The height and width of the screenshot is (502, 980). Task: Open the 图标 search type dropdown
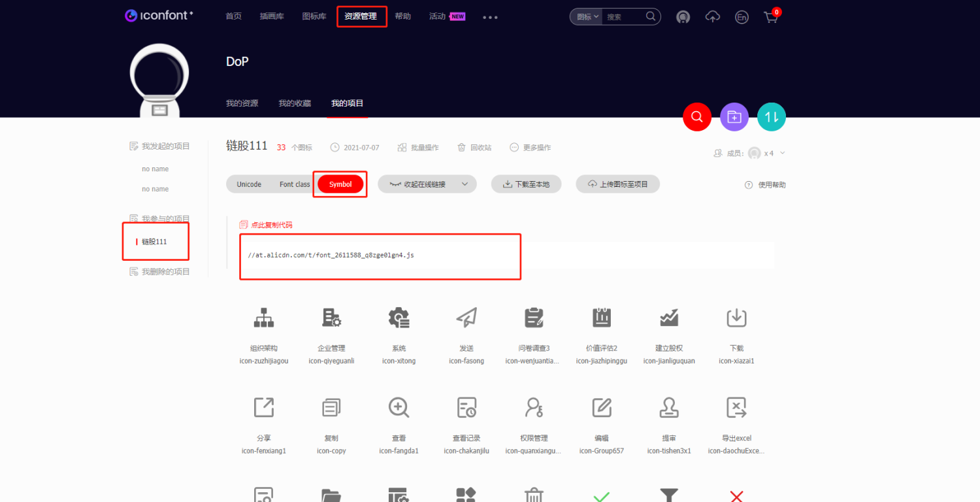click(588, 17)
